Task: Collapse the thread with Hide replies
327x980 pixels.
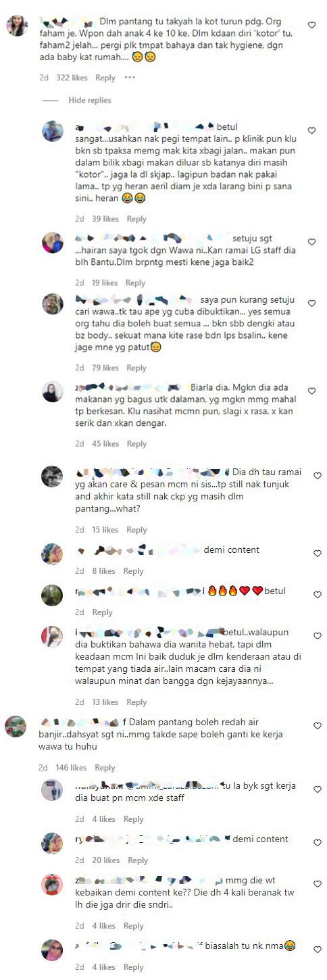Action: point(90,100)
